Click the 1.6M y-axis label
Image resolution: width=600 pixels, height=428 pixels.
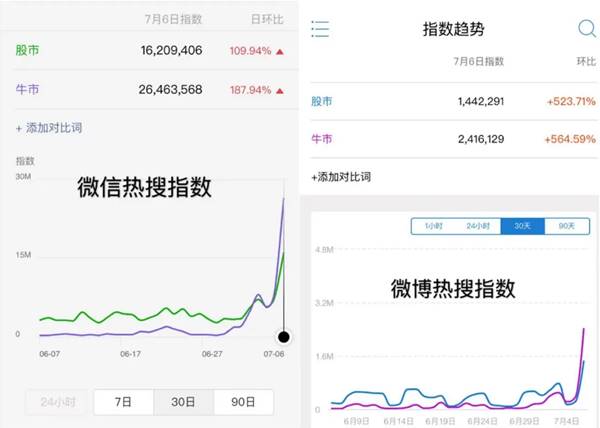click(324, 356)
